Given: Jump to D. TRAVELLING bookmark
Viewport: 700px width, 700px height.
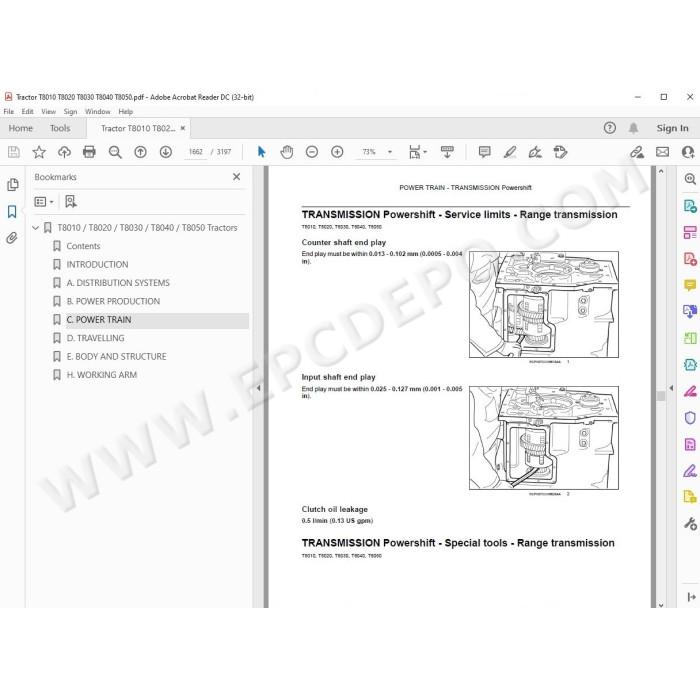Looking at the screenshot, I should (96, 338).
